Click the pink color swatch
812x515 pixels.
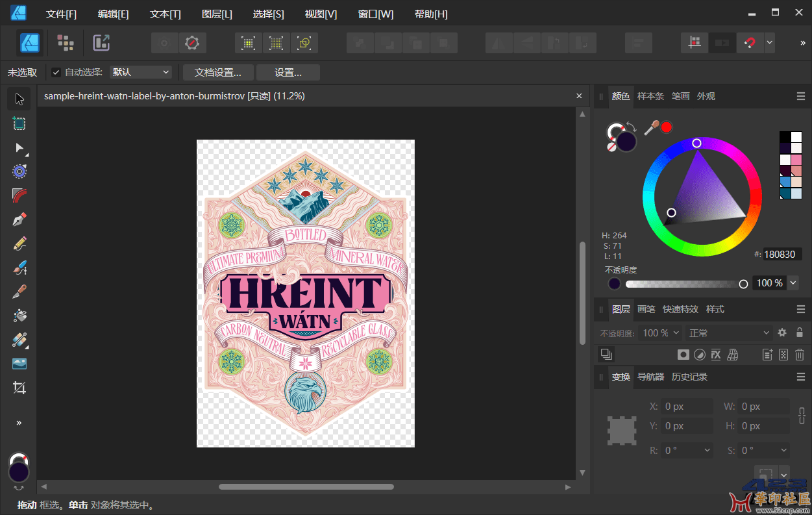pyautogui.click(x=796, y=159)
